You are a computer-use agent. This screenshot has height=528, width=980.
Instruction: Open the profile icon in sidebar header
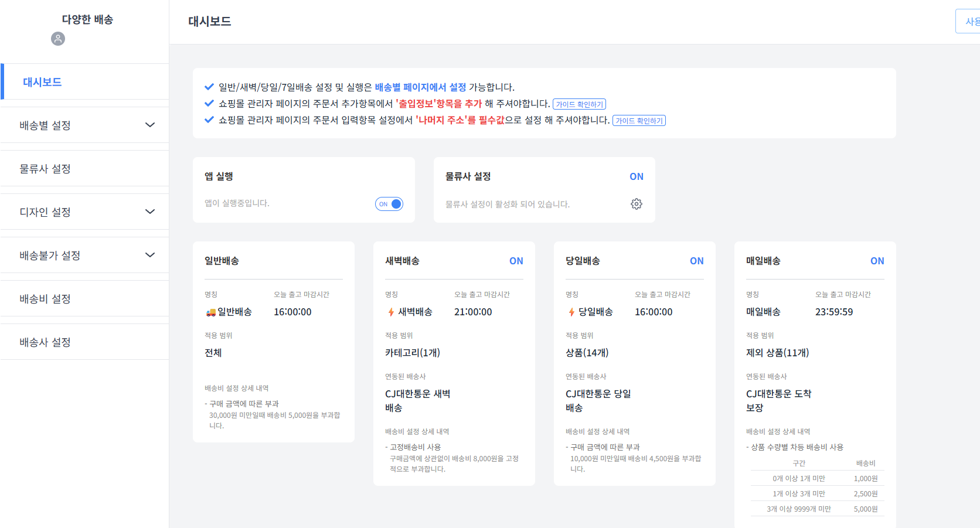(57, 39)
